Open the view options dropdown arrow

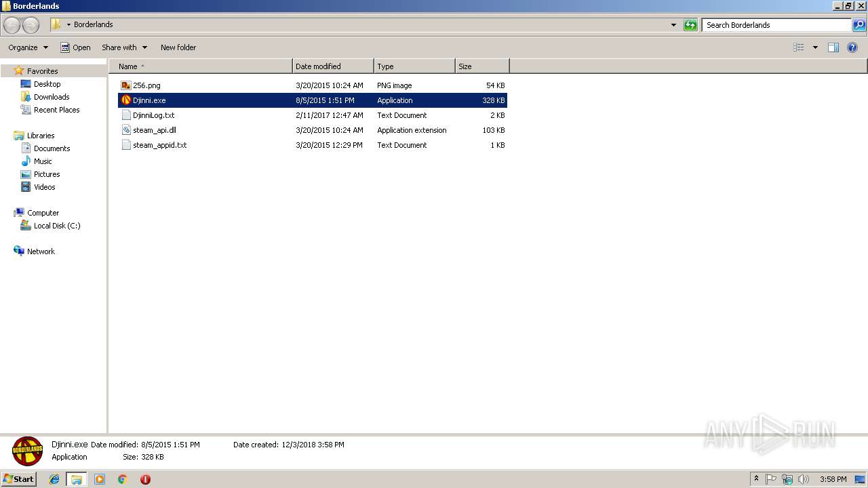coord(815,47)
